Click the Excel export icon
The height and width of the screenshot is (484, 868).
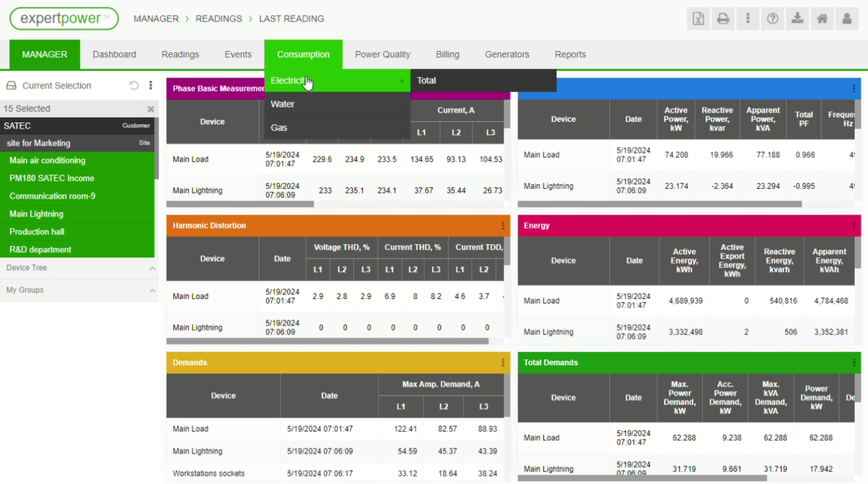click(x=698, y=19)
